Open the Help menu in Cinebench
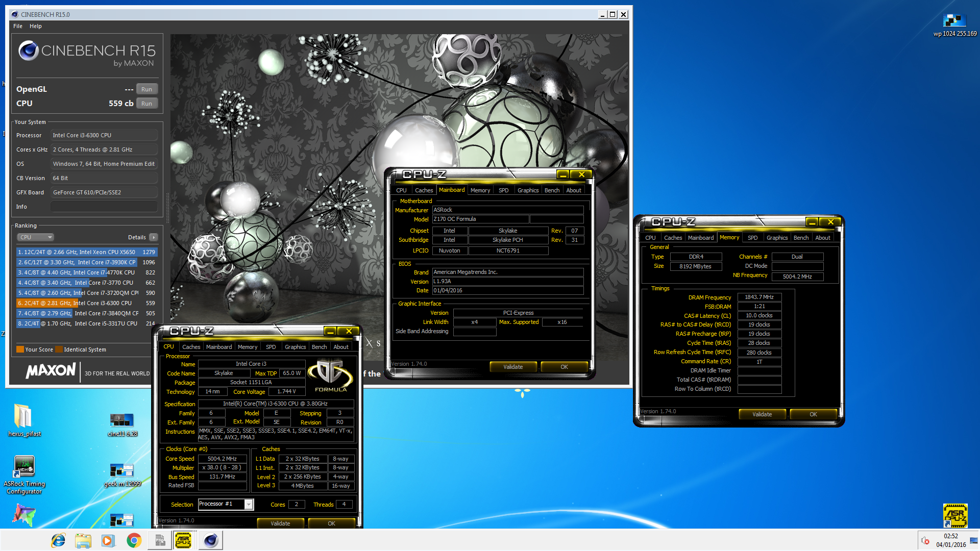Screen dimensions: 980x551 (x=36, y=26)
